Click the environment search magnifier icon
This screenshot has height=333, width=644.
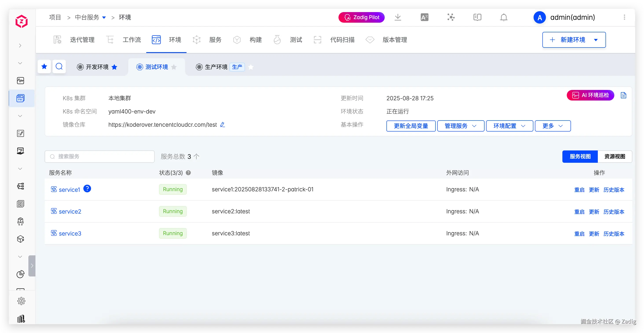tap(59, 66)
